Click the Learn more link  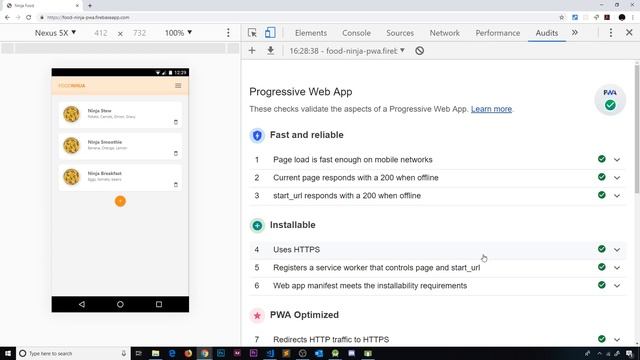click(491, 109)
